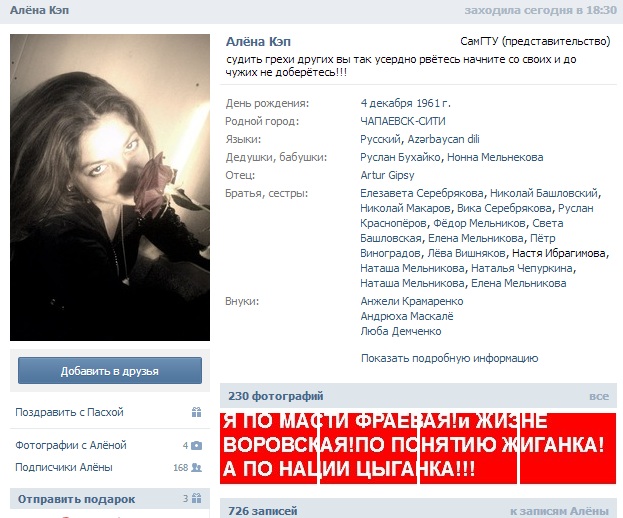Click the label День рождения:
The height and width of the screenshot is (518, 623).
point(267,104)
